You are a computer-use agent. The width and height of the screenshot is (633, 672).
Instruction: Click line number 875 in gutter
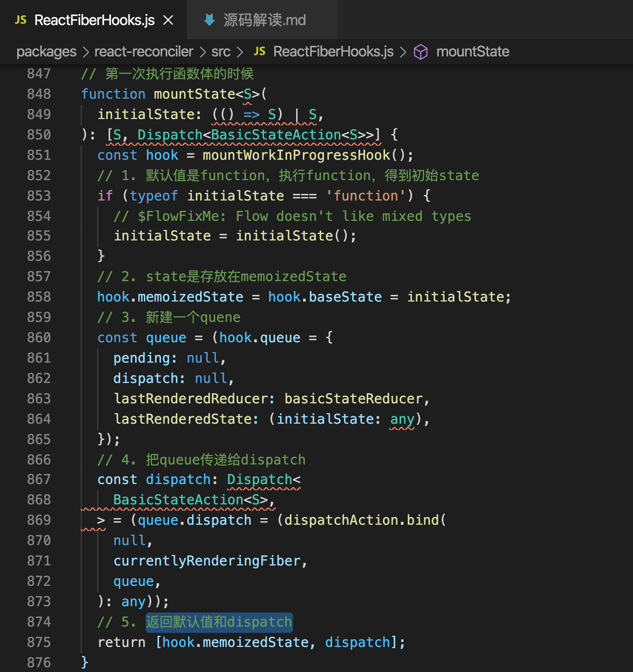tap(39, 642)
